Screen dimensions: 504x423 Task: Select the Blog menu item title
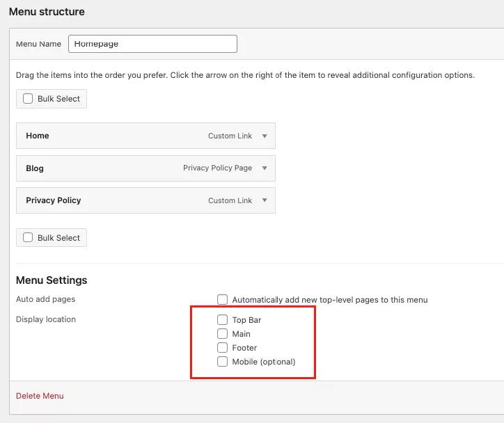tap(35, 168)
